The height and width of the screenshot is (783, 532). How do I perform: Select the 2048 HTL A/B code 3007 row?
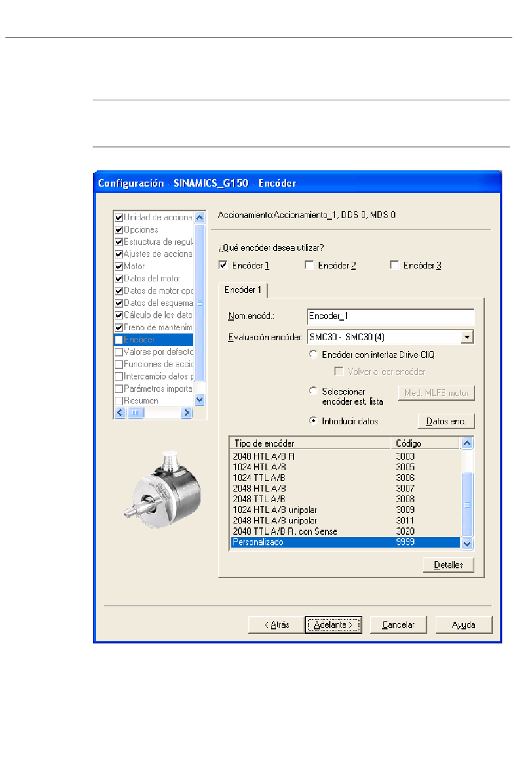(345, 488)
